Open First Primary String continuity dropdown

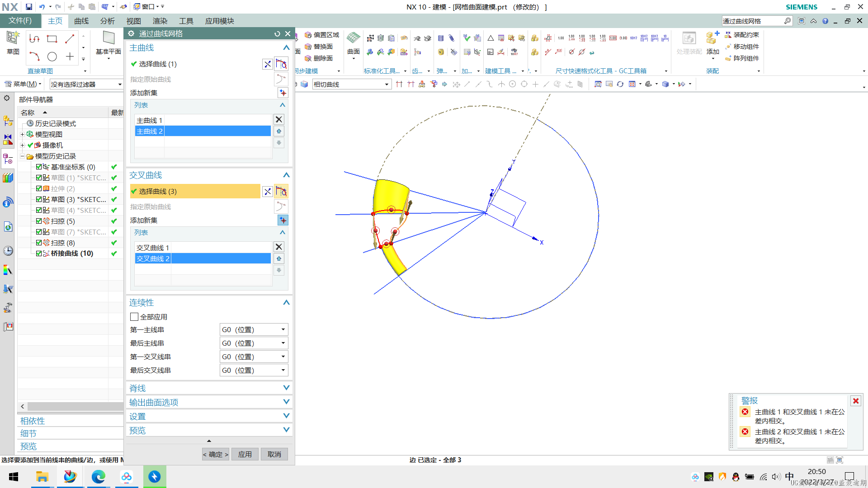[x=254, y=330]
